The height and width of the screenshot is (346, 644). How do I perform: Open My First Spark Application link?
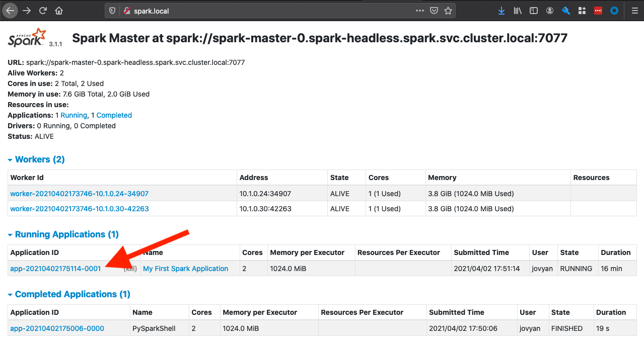185,268
